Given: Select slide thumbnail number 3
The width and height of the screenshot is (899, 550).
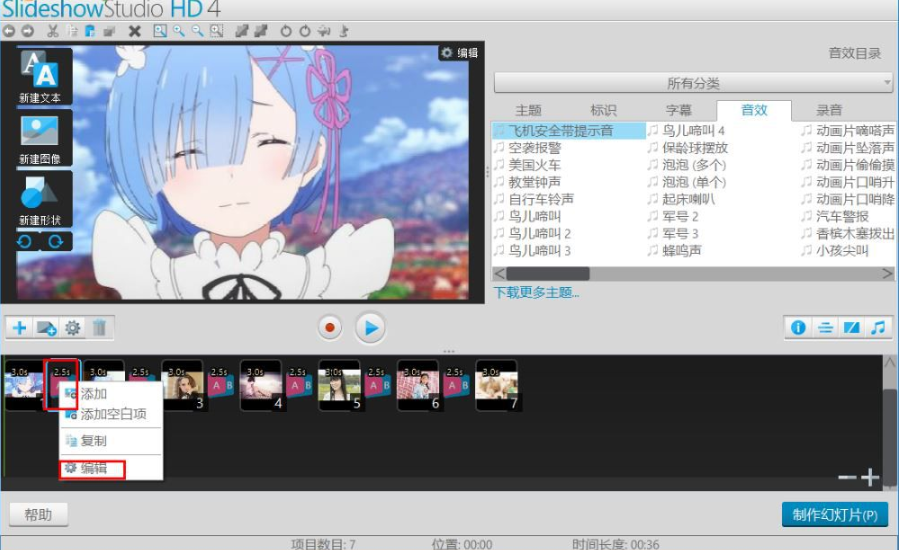Looking at the screenshot, I should tap(183, 385).
